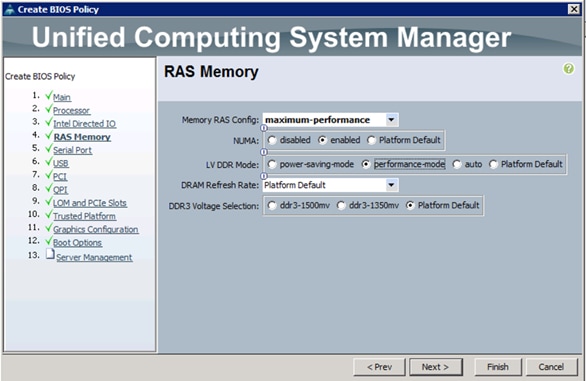Go to the Main step
Screen dimensions: 586x381
pyautogui.click(x=62, y=98)
